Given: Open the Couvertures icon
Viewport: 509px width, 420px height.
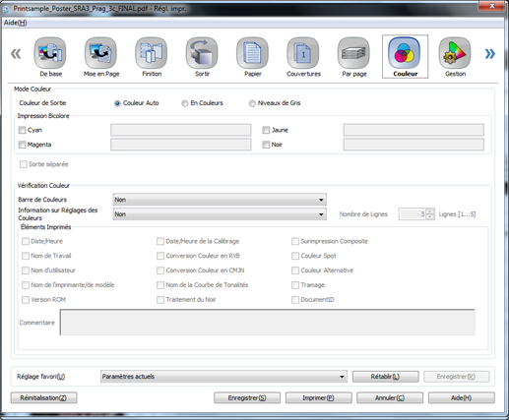Looking at the screenshot, I should tap(303, 53).
